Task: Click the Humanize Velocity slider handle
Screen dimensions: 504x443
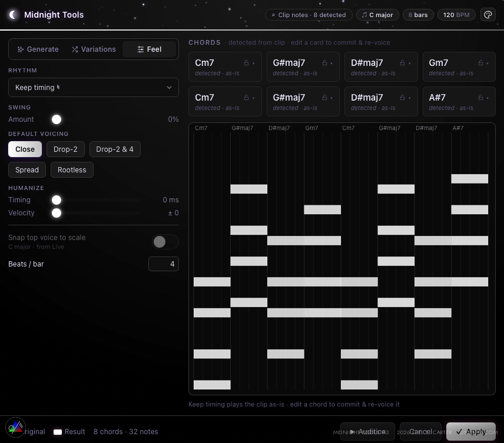Action: tap(57, 213)
